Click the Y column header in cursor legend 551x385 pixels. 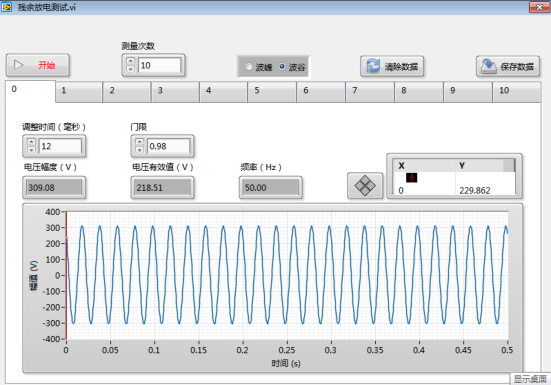click(x=462, y=166)
